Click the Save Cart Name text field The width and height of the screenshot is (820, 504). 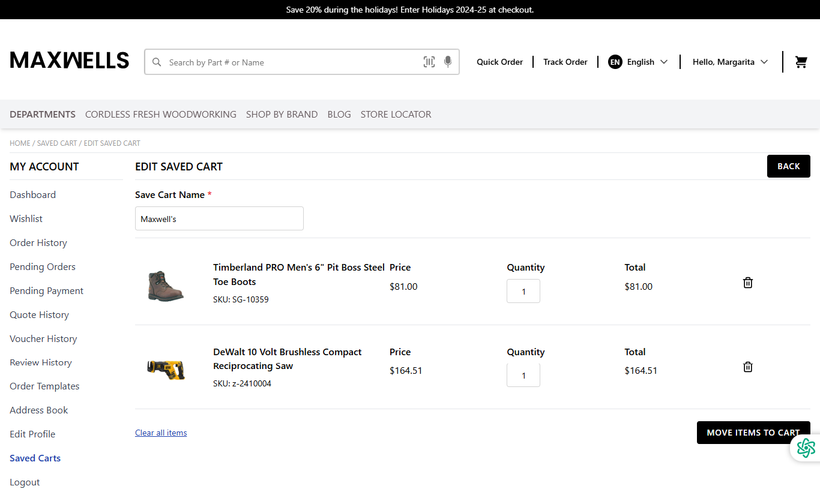pos(219,219)
